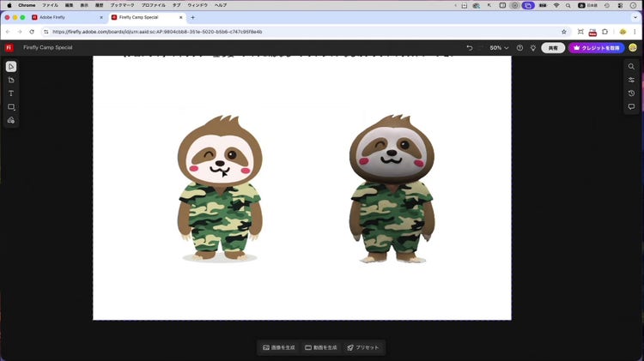Screen dimensions: 644x361
Task: Open the adjustment sliders settings panel
Action: [631, 80]
